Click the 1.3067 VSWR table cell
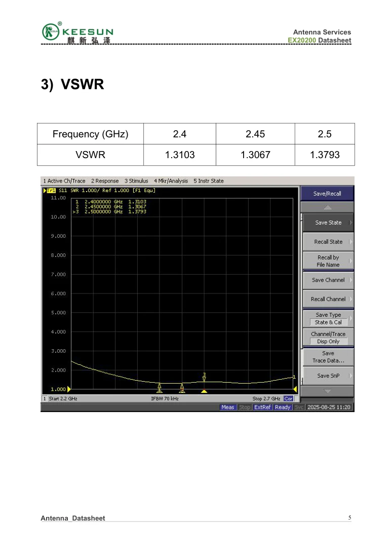 click(x=255, y=155)
